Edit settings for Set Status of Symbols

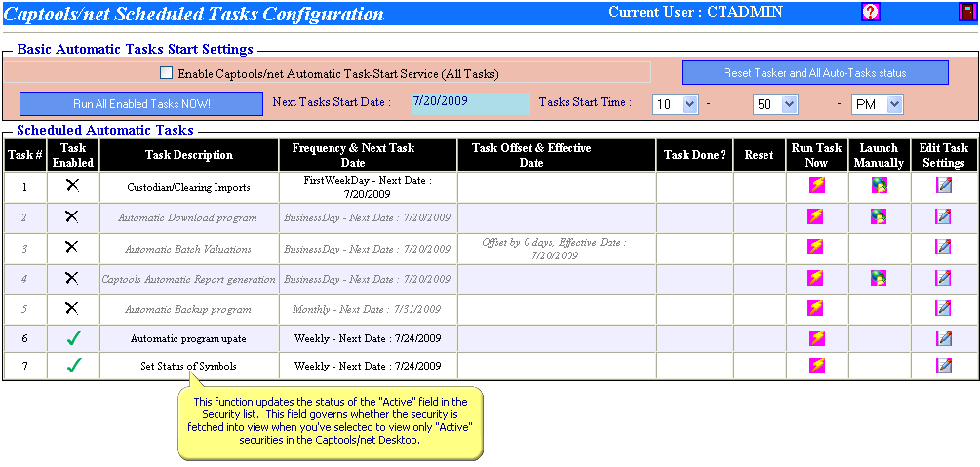943,366
